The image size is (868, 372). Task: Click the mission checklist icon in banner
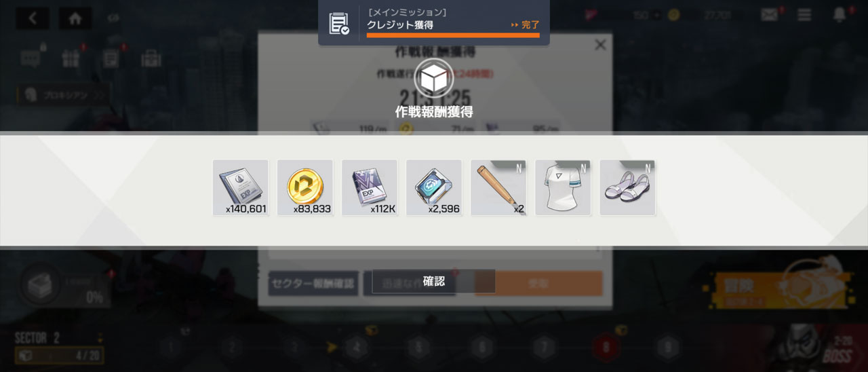pos(339,23)
